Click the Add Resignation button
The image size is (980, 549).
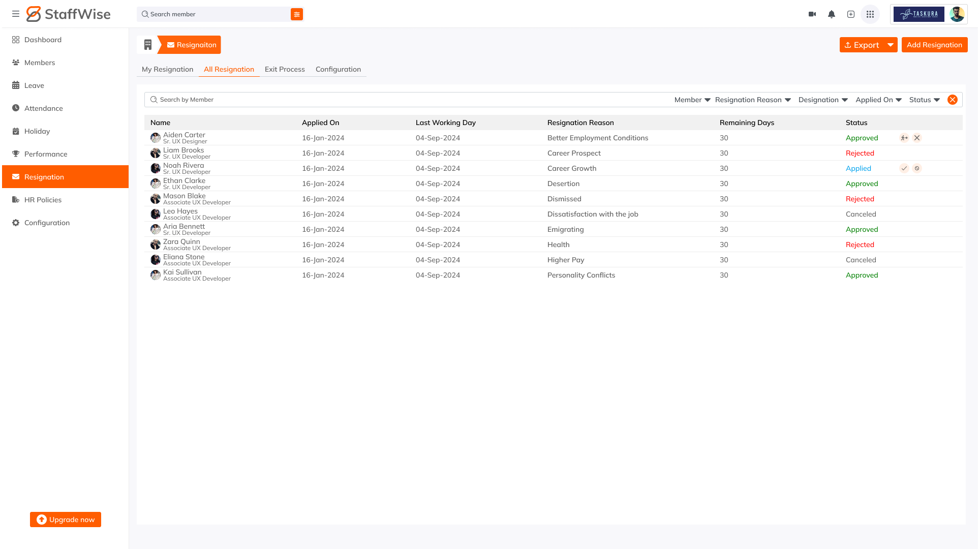tap(934, 45)
